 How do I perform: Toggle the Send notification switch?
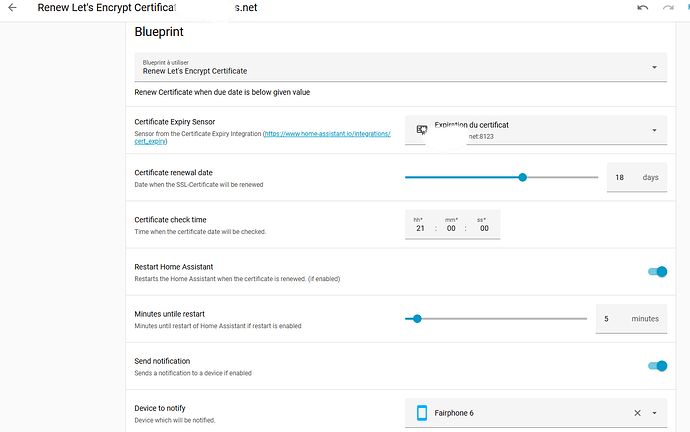coord(657,366)
